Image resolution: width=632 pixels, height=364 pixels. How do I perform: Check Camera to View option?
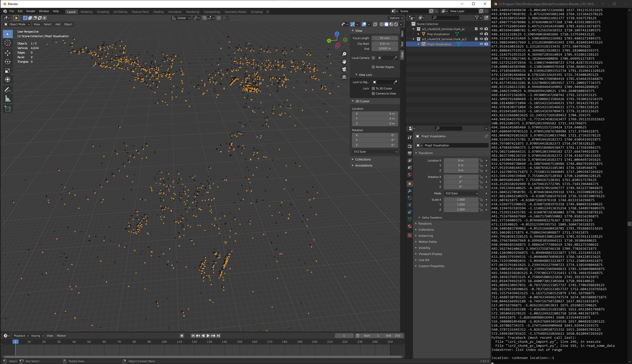coord(373,94)
